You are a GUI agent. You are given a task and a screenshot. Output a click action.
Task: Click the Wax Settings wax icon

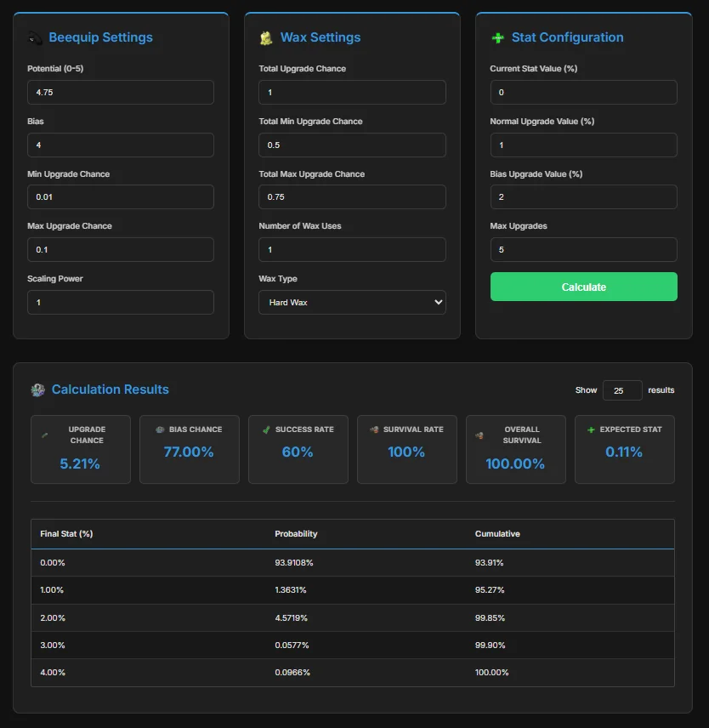pos(266,37)
